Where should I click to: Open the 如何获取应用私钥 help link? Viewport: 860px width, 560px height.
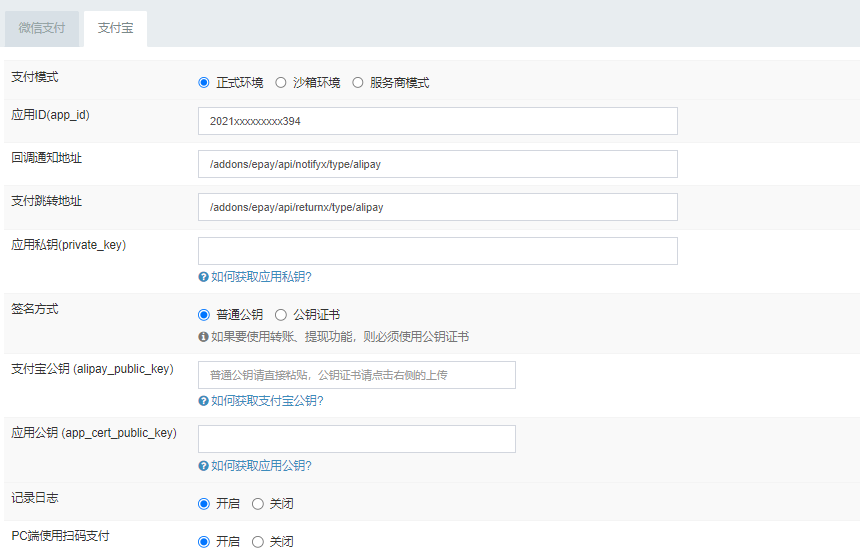268,277
